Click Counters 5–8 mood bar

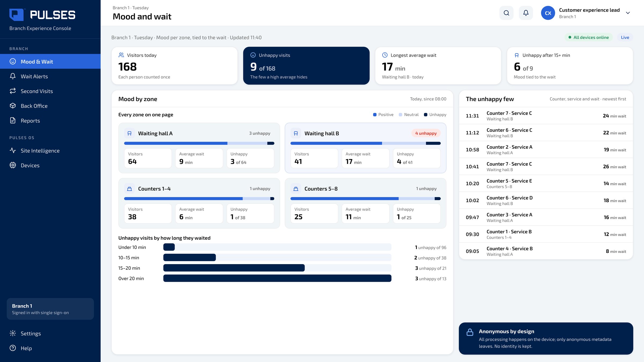point(365,198)
